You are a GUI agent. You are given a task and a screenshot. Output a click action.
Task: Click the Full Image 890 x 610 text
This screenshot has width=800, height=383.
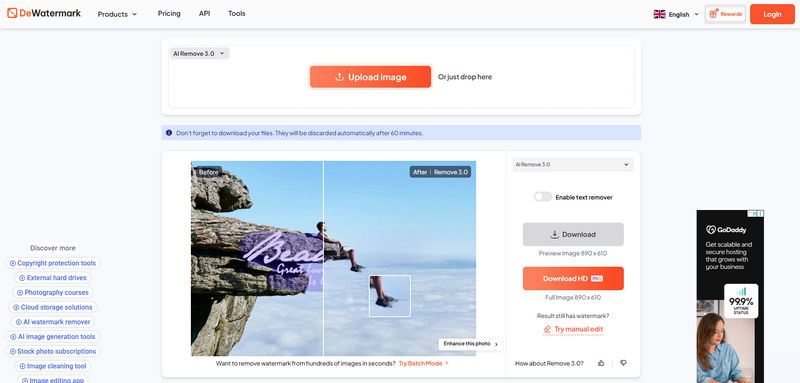coord(573,297)
